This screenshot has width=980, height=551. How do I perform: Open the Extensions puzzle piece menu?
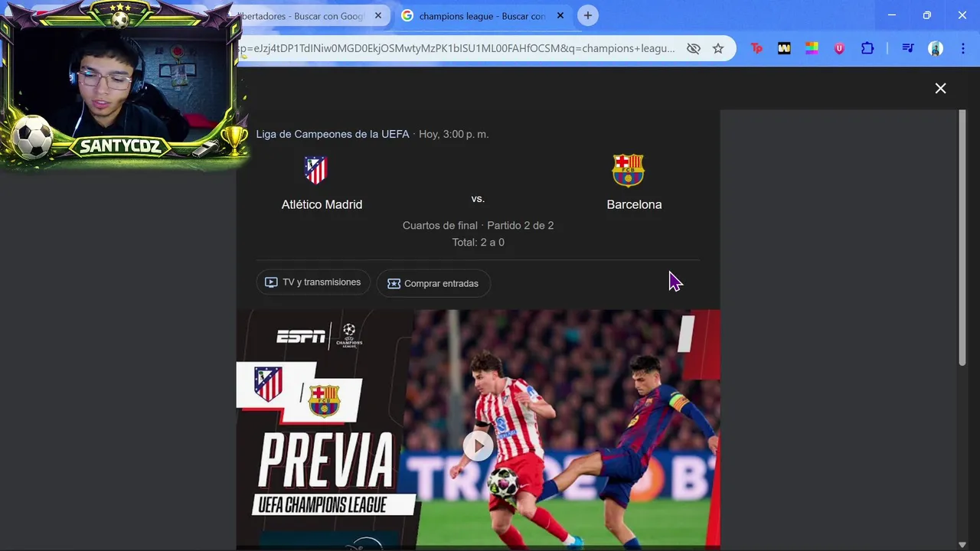tap(867, 48)
